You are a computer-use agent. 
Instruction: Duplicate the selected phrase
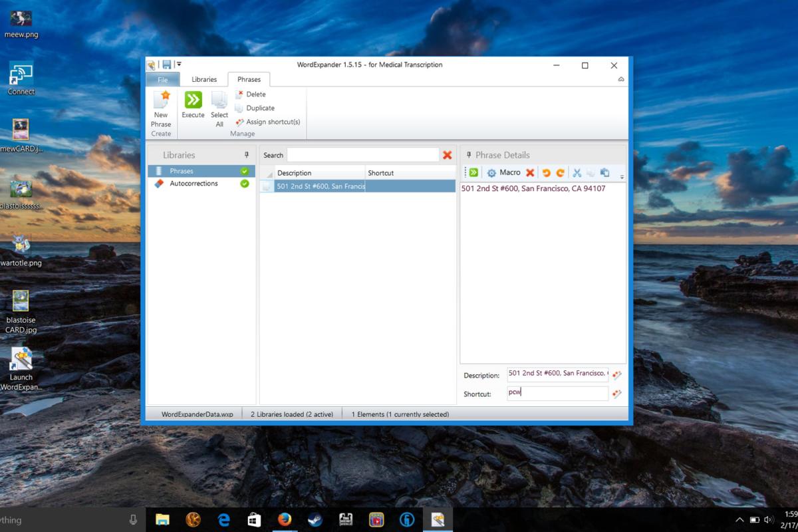pyautogui.click(x=255, y=108)
